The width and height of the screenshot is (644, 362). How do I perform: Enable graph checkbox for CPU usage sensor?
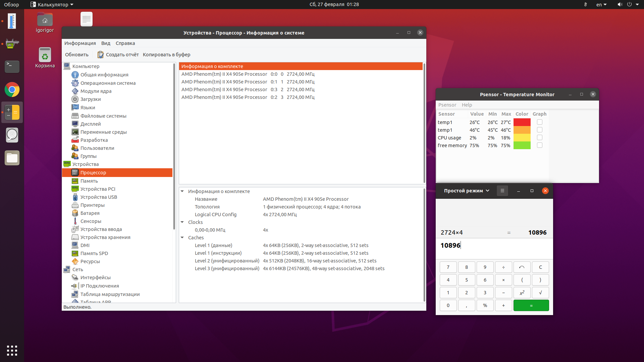pos(539,138)
